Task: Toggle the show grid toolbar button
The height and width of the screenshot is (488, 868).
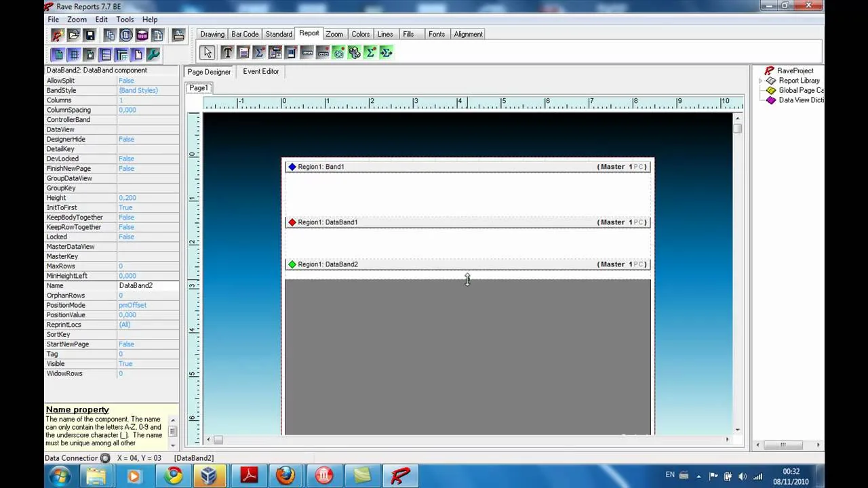Action: coord(74,55)
